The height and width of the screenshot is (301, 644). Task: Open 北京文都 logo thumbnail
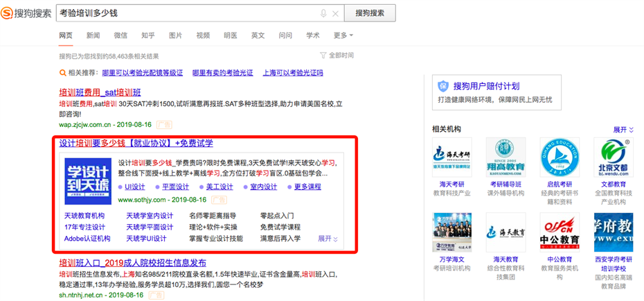pos(614,157)
